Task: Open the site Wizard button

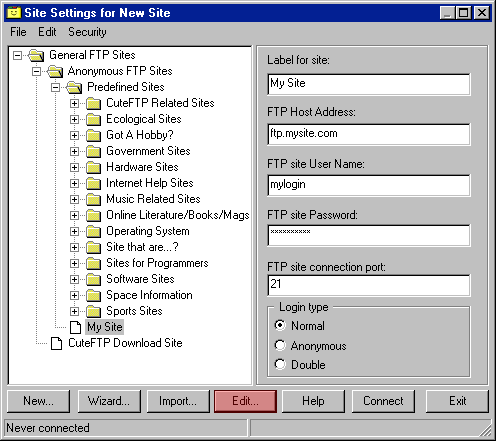Action: point(109,401)
